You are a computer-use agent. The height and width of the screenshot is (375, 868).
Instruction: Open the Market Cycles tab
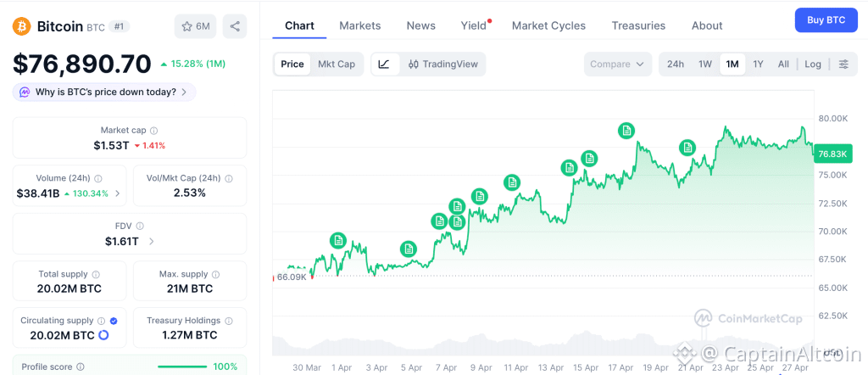click(x=548, y=25)
